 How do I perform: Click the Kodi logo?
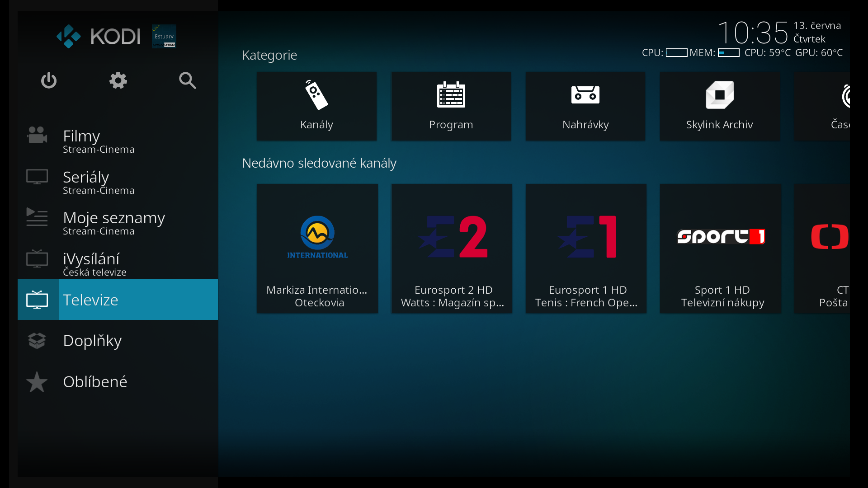[x=99, y=36]
